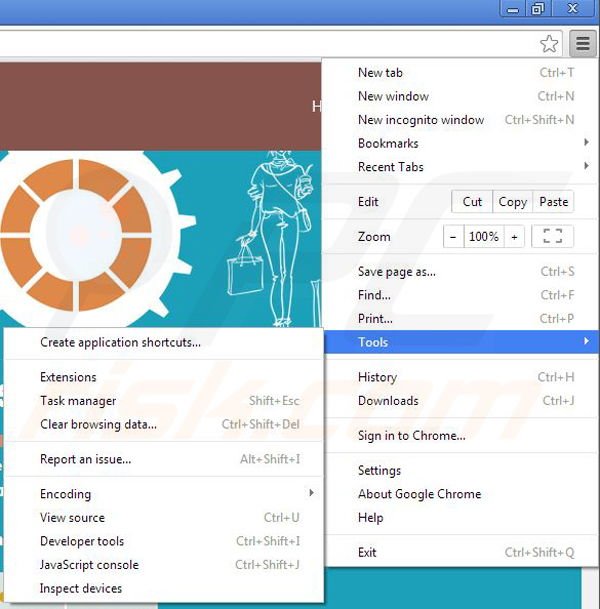Choose Sign in to Chrome
Image resolution: width=600 pixels, height=609 pixels.
click(411, 436)
